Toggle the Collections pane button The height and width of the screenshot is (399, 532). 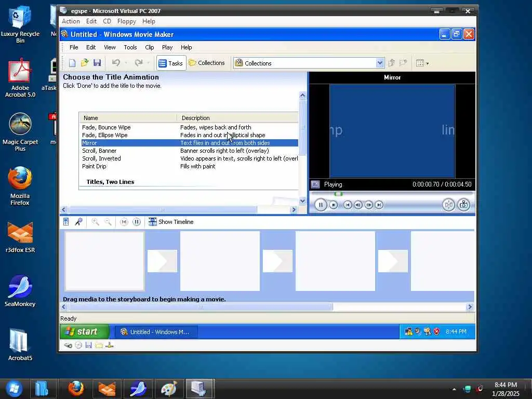tap(207, 63)
